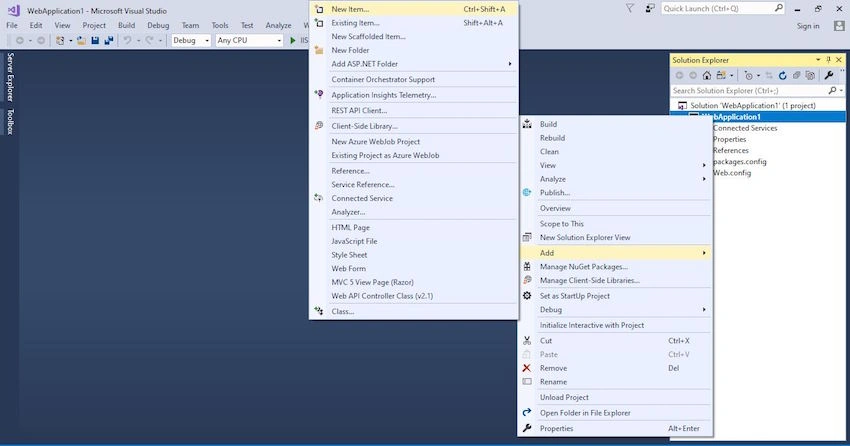Click the Save All toolbar icon
The height and width of the screenshot is (446, 850).
(x=109, y=41)
